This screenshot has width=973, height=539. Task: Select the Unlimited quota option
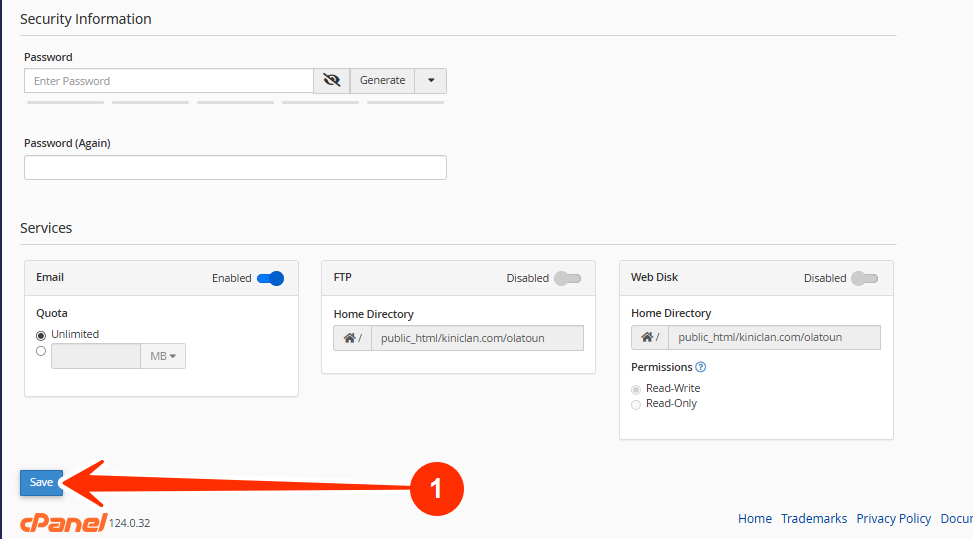pyautogui.click(x=41, y=335)
